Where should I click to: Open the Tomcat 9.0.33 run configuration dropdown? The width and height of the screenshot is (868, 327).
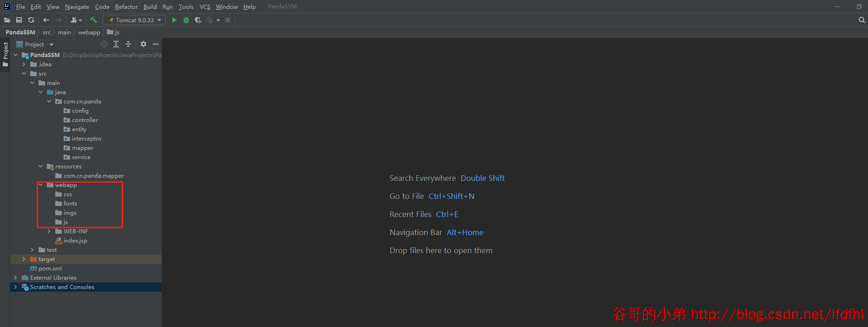tap(134, 20)
